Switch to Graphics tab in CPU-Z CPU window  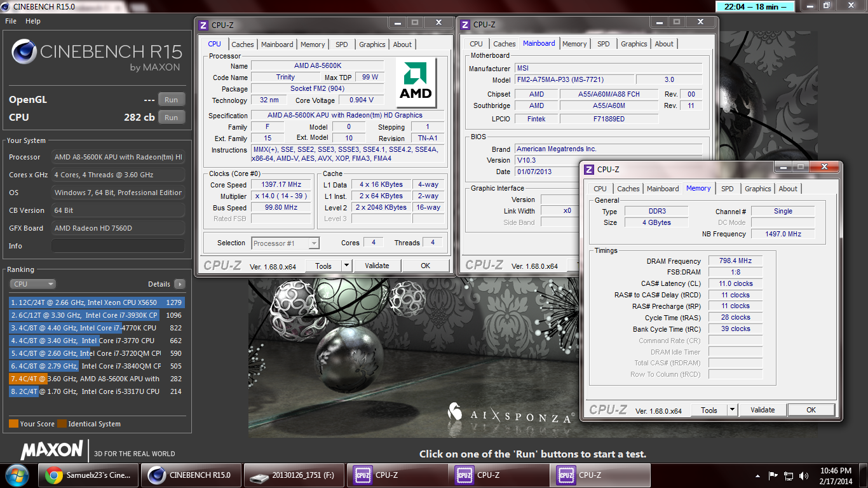coord(372,44)
